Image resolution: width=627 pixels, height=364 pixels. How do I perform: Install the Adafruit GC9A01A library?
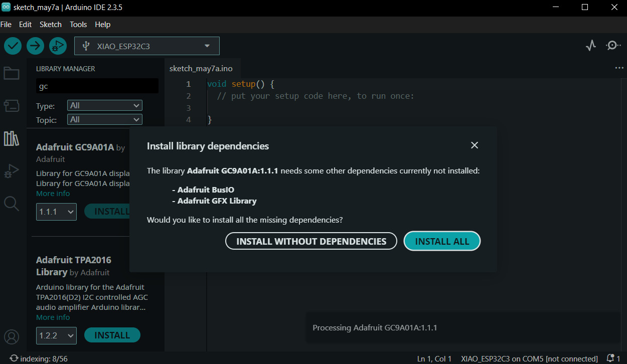coord(107,211)
